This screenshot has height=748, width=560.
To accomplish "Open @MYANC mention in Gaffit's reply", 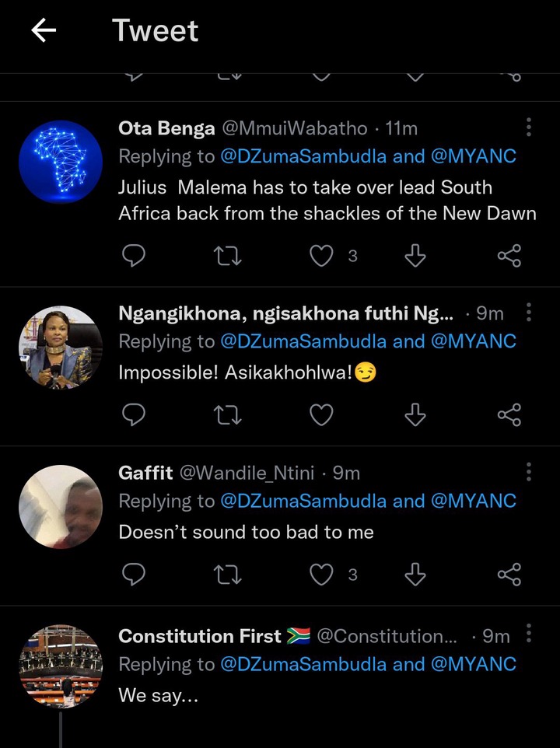I will coord(473,502).
